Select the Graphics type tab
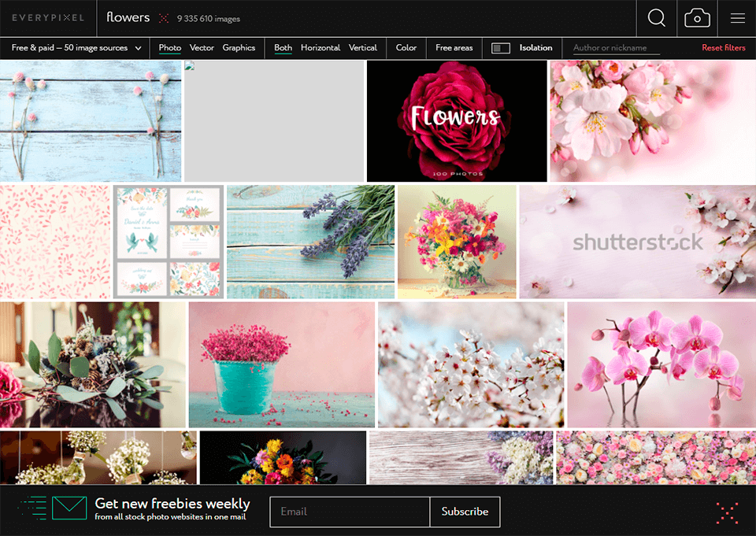The width and height of the screenshot is (756, 536). click(239, 48)
